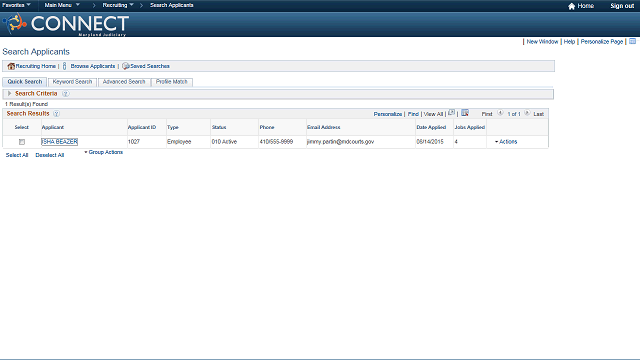Click the Search Criteria help icon

point(65,94)
